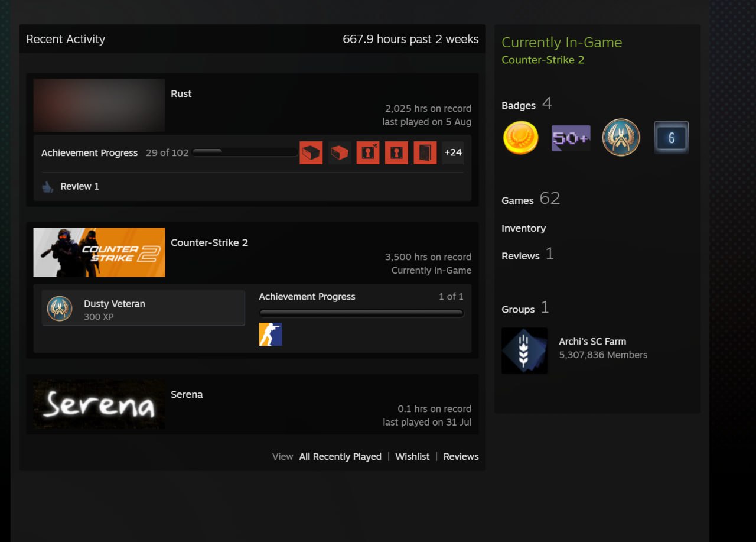Click the CS2 service medal badge under Badges
The image size is (756, 542).
click(x=621, y=137)
